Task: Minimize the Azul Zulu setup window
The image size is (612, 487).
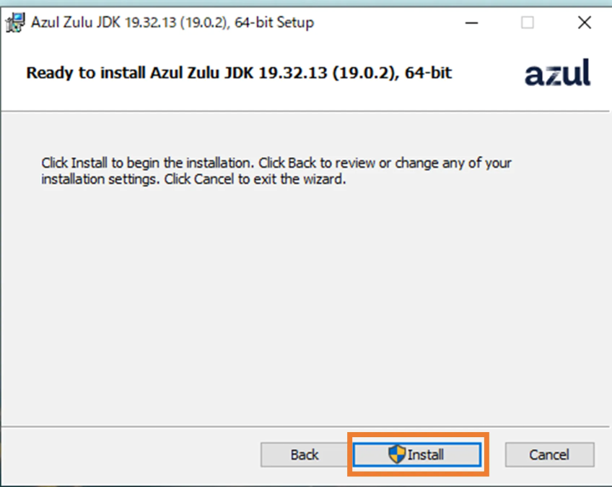Action: point(470,22)
